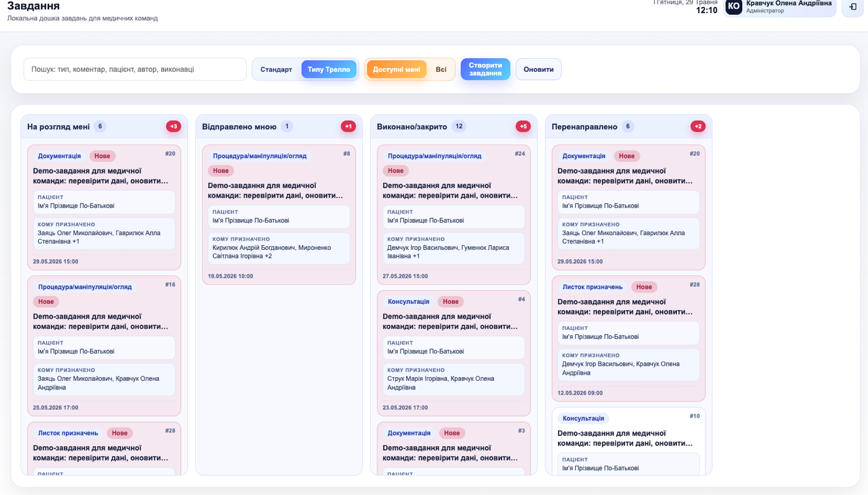868x495 pixels.
Task: Click card ID #8
Action: (347, 154)
